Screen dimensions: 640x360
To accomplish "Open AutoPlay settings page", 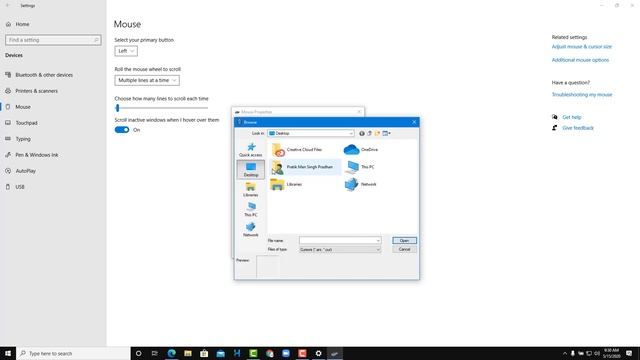I will (x=25, y=171).
